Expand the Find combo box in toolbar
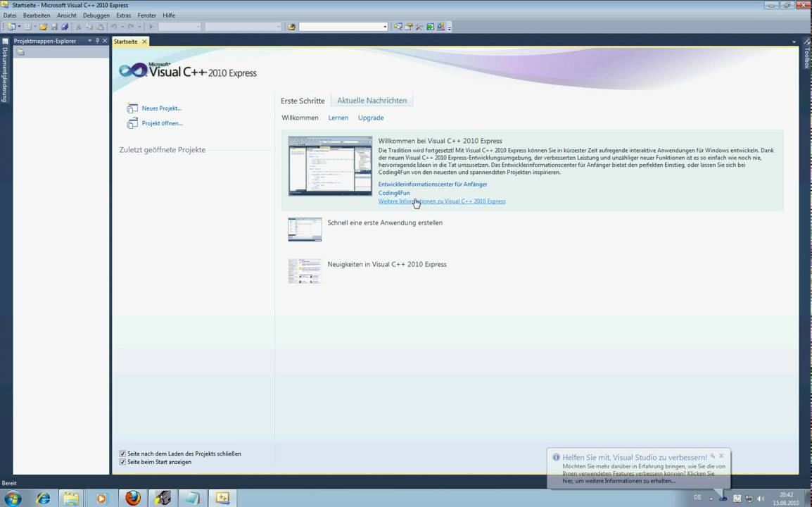Screen dimensions: 812x507 (x=385, y=27)
